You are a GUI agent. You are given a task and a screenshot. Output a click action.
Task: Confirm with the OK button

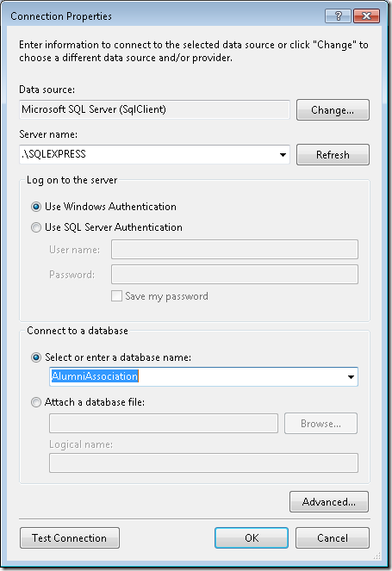click(252, 538)
